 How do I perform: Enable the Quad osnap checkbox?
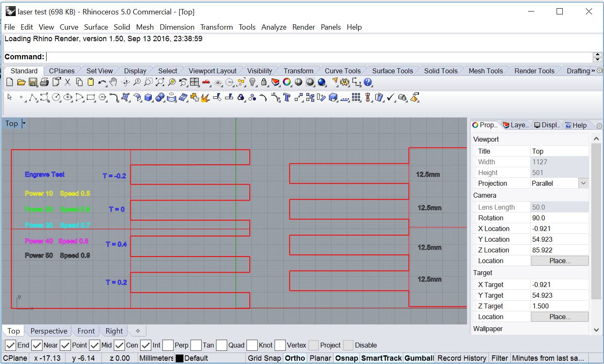click(221, 345)
